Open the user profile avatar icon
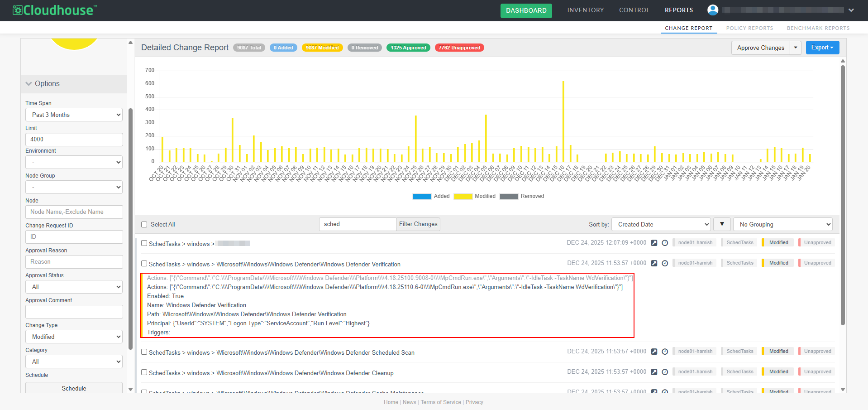The width and height of the screenshot is (868, 410). tap(713, 10)
